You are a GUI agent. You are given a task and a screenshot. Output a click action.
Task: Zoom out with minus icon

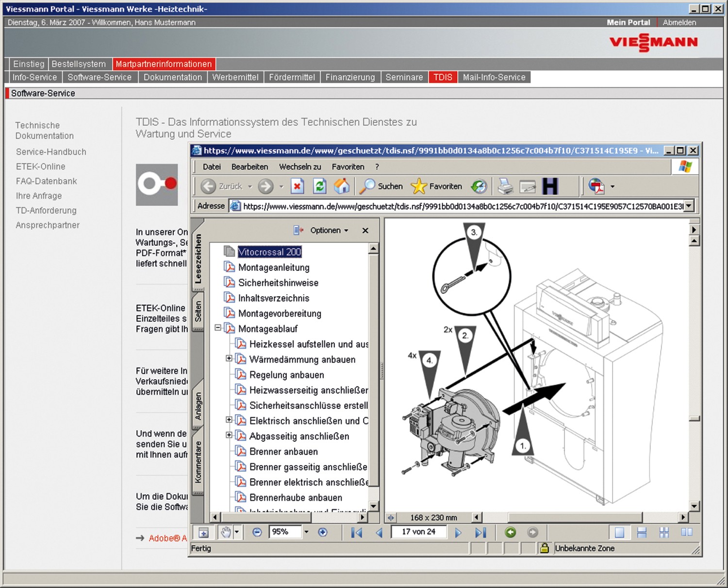[257, 532]
